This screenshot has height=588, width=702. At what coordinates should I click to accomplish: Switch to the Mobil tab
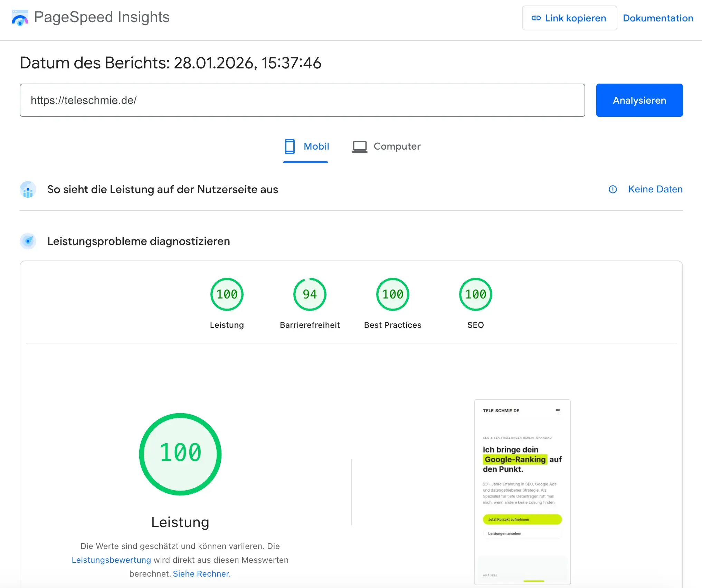tap(306, 146)
